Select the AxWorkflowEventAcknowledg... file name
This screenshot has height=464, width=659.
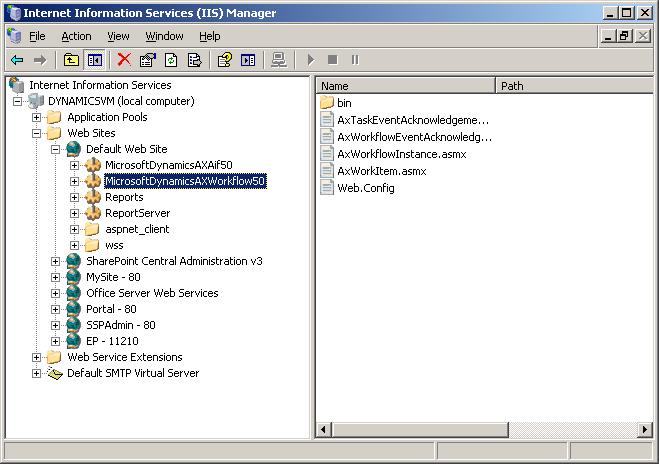point(414,137)
